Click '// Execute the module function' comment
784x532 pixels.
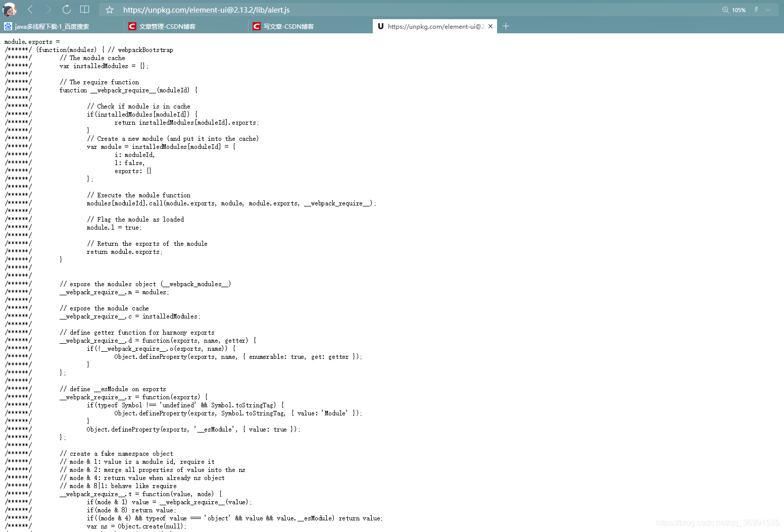pyautogui.click(x=139, y=195)
